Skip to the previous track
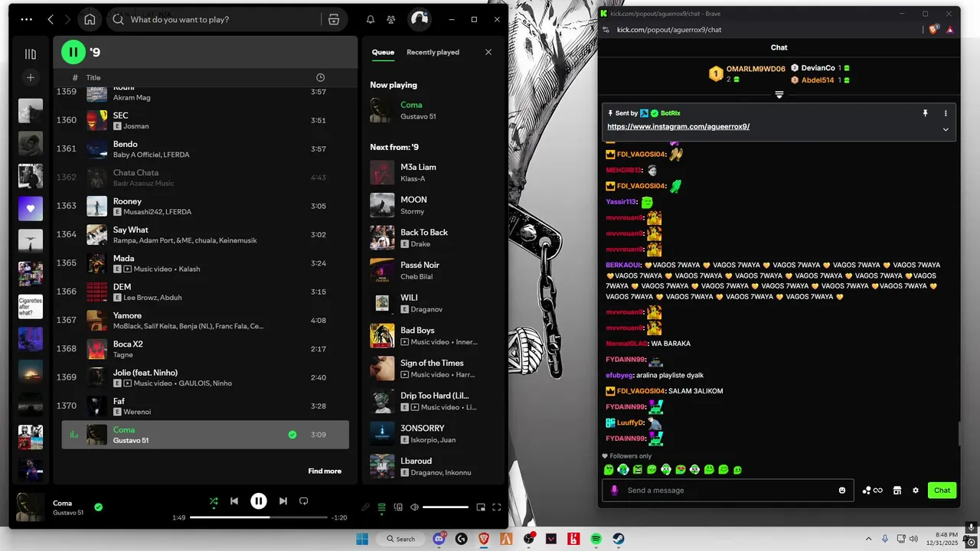Image resolution: width=980 pixels, height=551 pixels. click(x=234, y=501)
